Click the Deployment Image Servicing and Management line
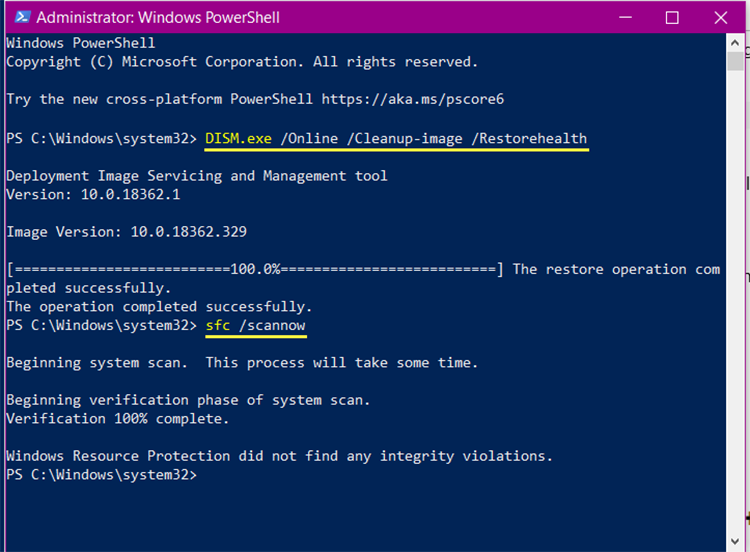750x552 pixels. [197, 176]
